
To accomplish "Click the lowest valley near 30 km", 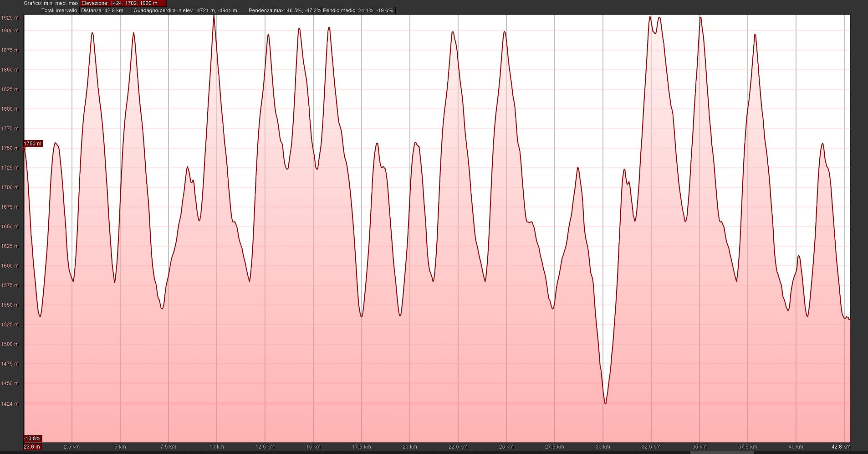I will (605, 403).
